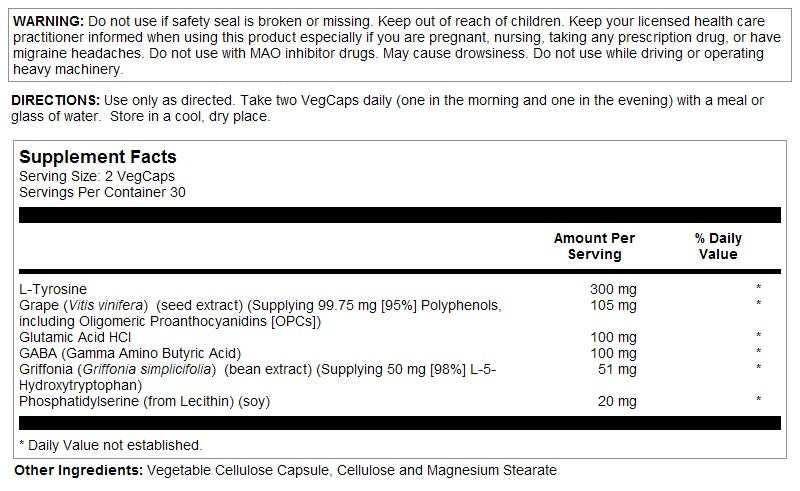The width and height of the screenshot is (800, 491).
Task: Select the Phosphatidylserine from Lecithin row
Action: pos(145,401)
